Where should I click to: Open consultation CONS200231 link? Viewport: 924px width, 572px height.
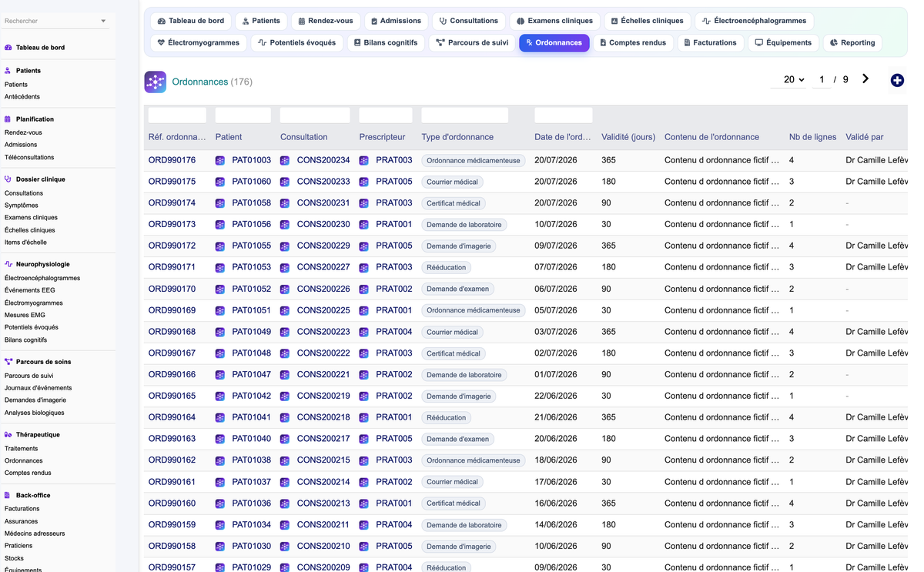click(323, 203)
